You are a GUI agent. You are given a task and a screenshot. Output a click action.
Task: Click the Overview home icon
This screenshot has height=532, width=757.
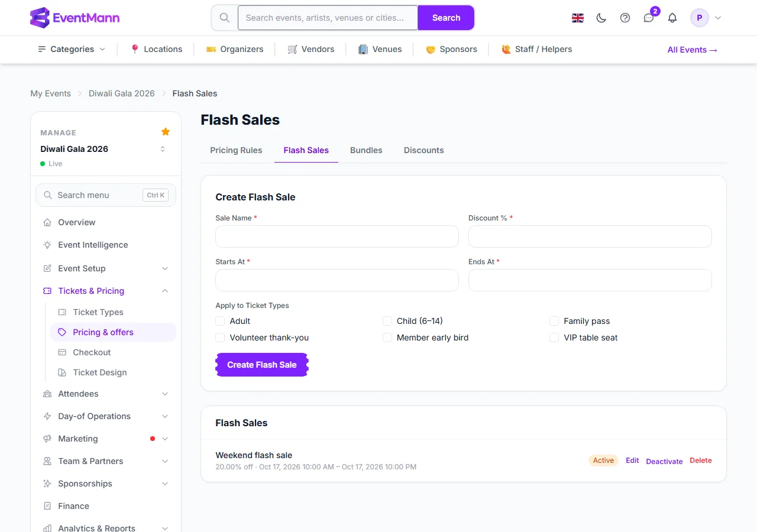(x=47, y=222)
